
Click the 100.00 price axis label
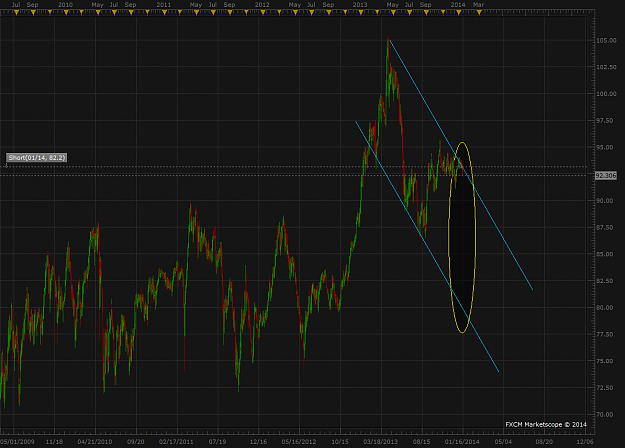pyautogui.click(x=606, y=94)
